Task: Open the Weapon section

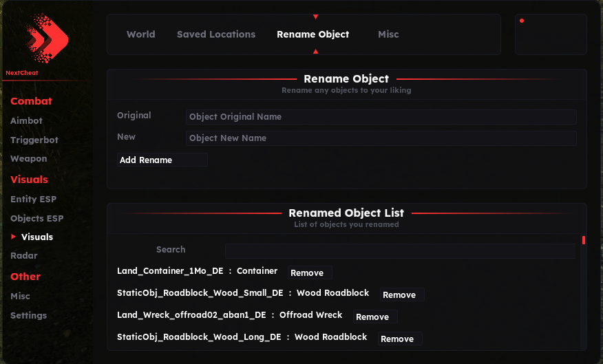Action: 29,158
